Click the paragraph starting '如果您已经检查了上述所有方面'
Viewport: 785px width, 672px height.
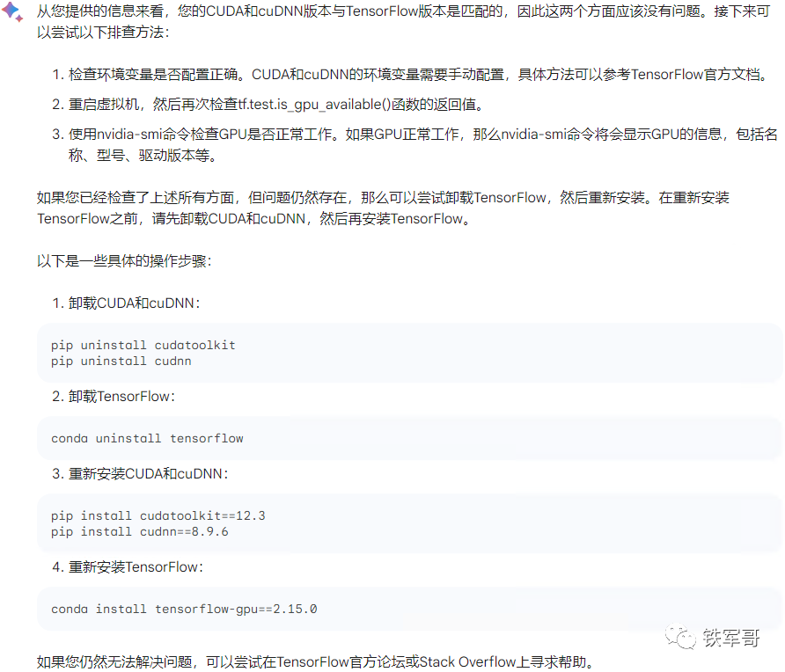click(384, 208)
